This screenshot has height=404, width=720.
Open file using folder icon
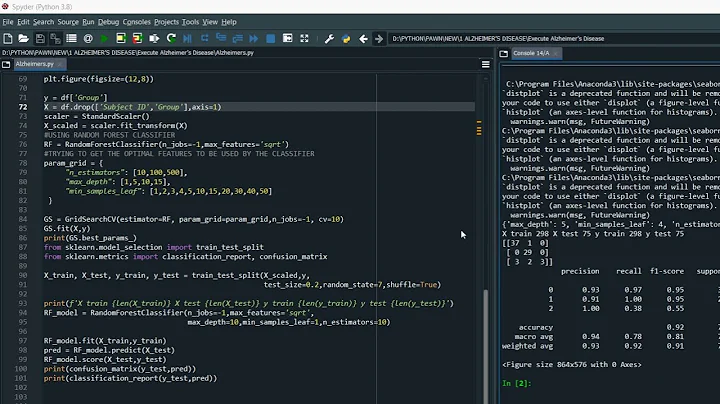point(23,39)
